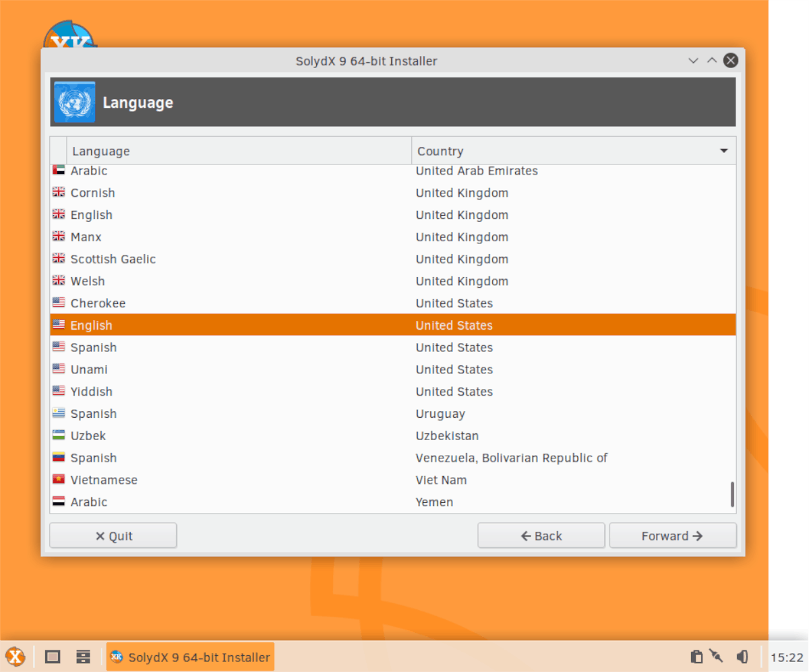Viewport: 809px width, 672px height.
Task: Sort the list by Language column header
Action: pyautogui.click(x=239, y=151)
